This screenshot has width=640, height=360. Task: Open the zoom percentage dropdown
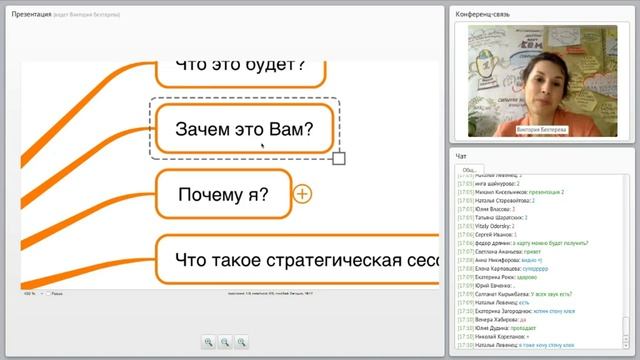tap(42, 293)
